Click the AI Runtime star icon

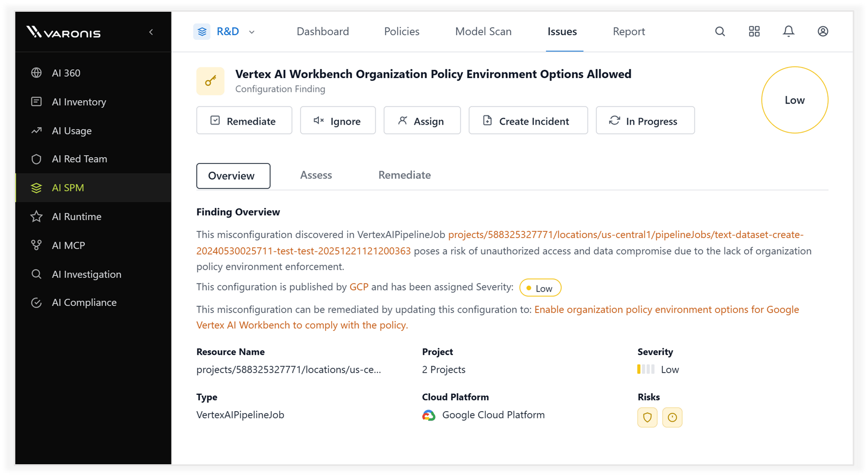(x=36, y=217)
